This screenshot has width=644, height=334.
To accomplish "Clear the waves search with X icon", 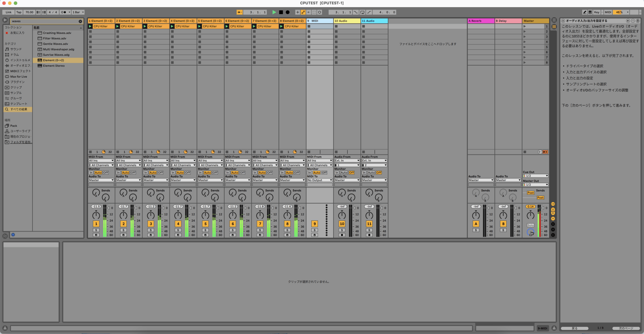I will point(80,21).
